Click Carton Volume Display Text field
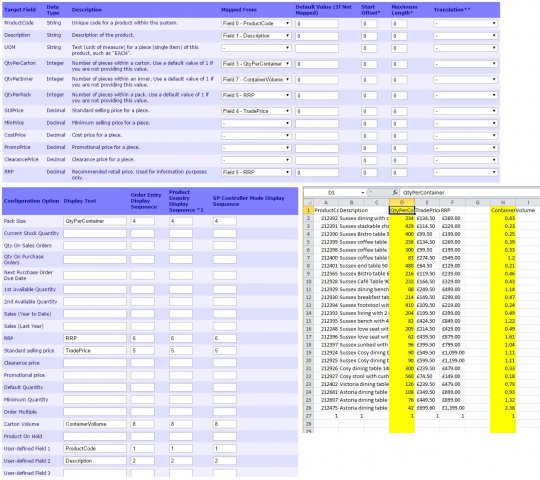Viewport: 540px width, 480px height. click(x=95, y=424)
